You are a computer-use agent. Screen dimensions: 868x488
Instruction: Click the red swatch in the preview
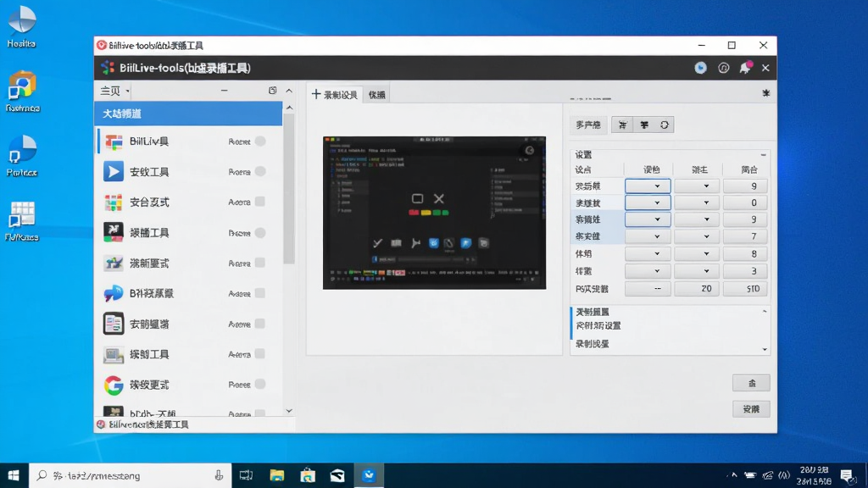point(414,213)
